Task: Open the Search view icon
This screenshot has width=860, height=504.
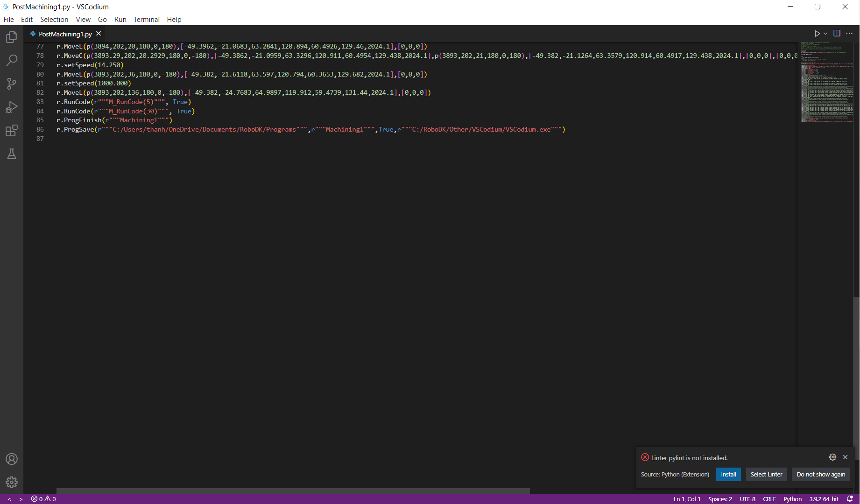Action: point(12,60)
